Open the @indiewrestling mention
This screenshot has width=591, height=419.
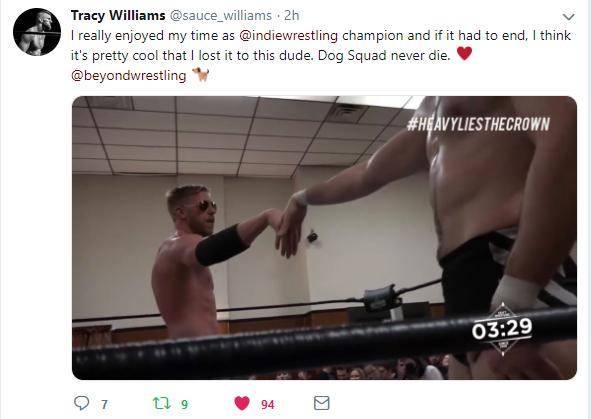tap(288, 36)
